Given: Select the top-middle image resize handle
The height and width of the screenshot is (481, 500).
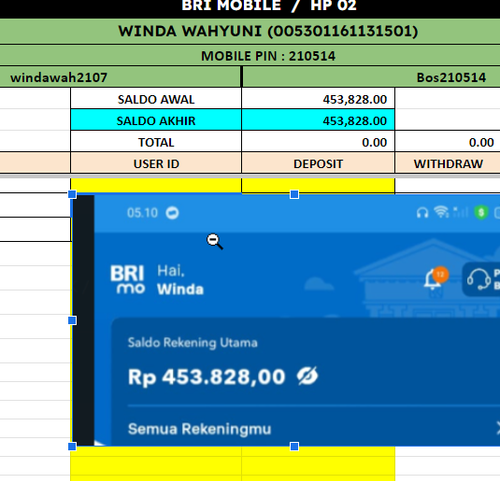Looking at the screenshot, I should pyautogui.click(x=294, y=195).
